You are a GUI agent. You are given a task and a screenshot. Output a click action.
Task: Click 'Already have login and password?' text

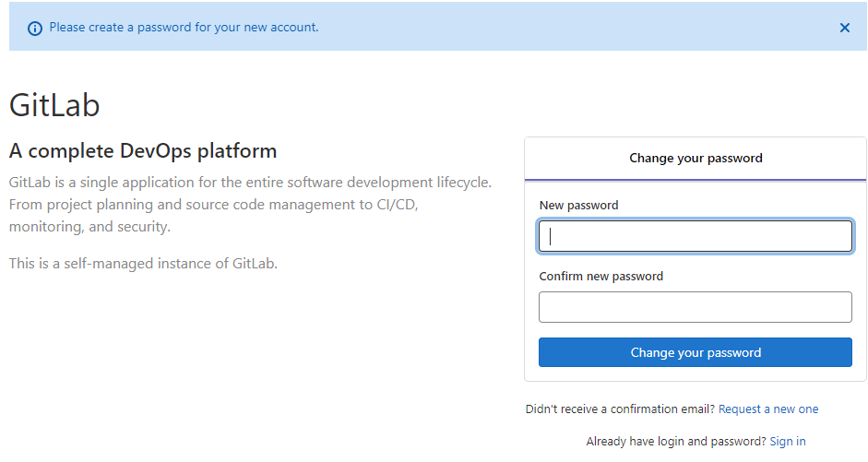[x=676, y=442]
